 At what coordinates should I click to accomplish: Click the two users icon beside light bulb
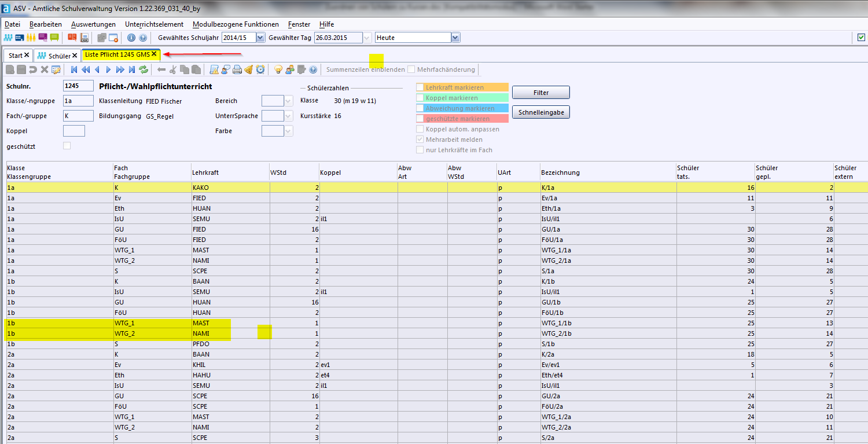coord(290,69)
